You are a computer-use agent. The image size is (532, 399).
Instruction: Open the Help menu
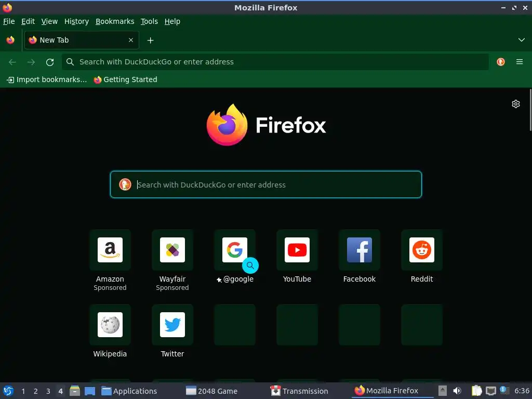tap(172, 21)
